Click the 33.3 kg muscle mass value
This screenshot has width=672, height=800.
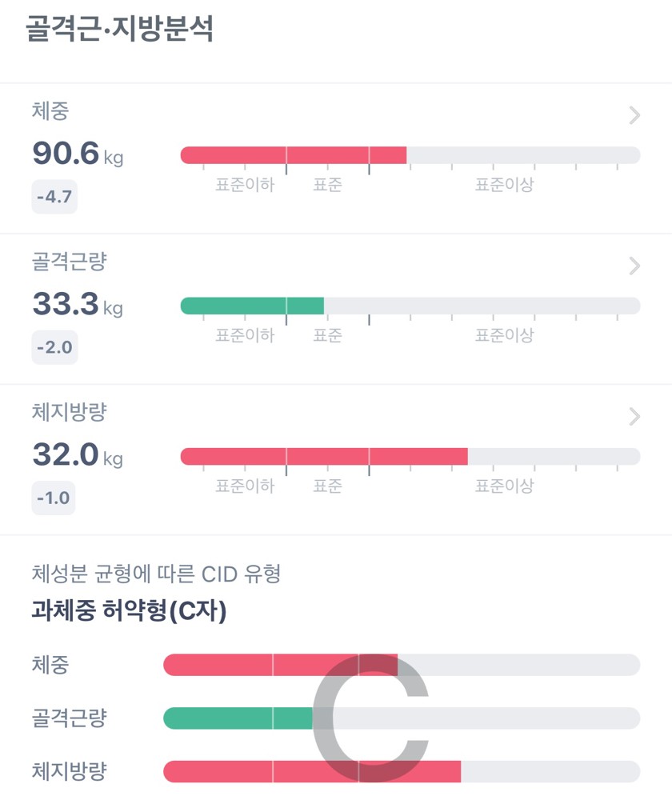coord(78,305)
